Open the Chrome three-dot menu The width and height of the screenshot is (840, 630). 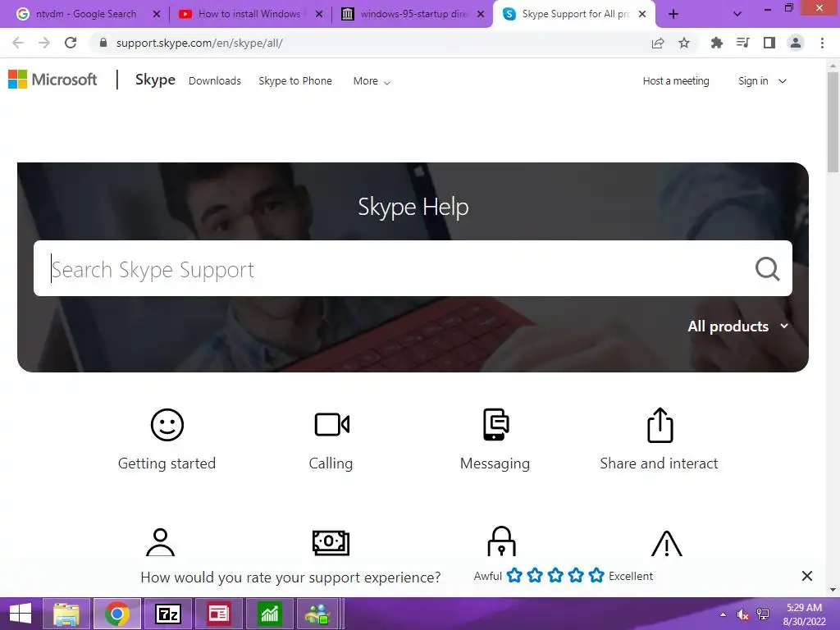822,43
